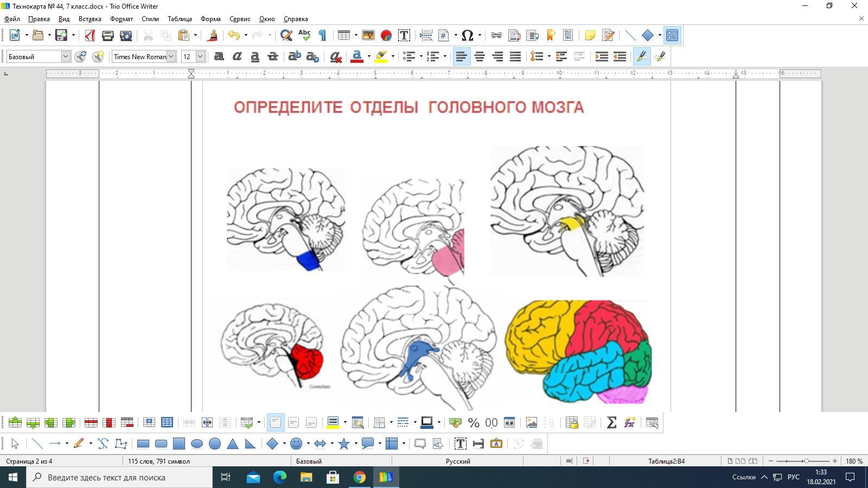
Task: Toggle bold text formatting
Action: (219, 56)
